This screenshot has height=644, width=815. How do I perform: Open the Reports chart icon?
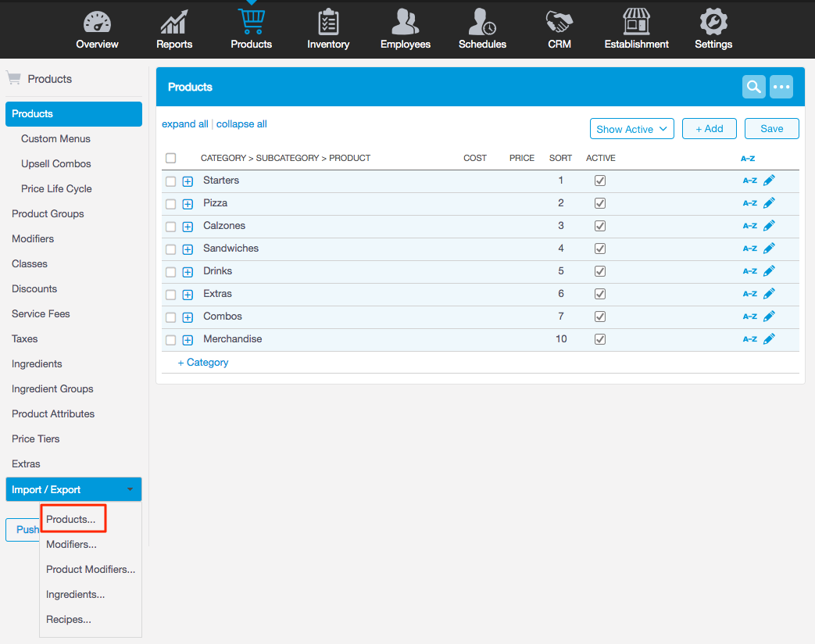(x=173, y=23)
